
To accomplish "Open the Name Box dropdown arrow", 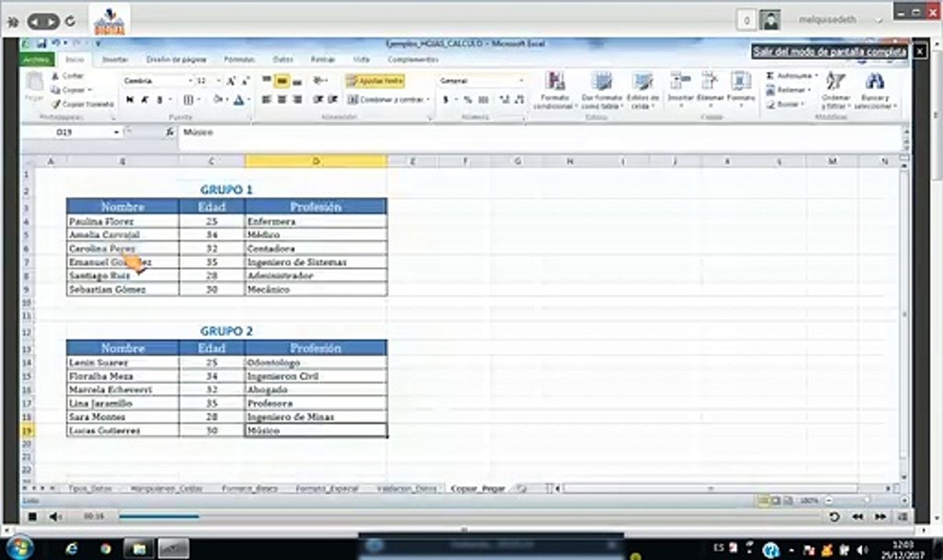I will click(x=116, y=132).
